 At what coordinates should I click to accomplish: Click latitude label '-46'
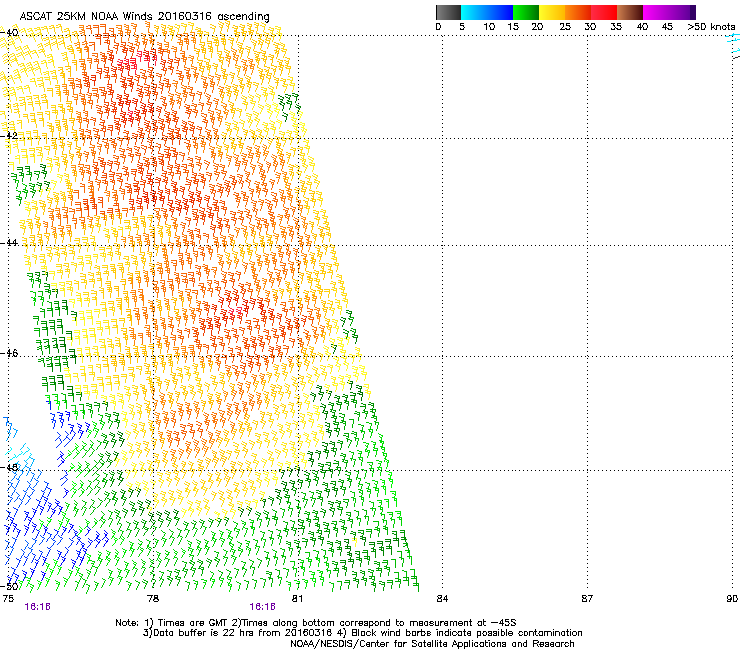pyautogui.click(x=9, y=353)
